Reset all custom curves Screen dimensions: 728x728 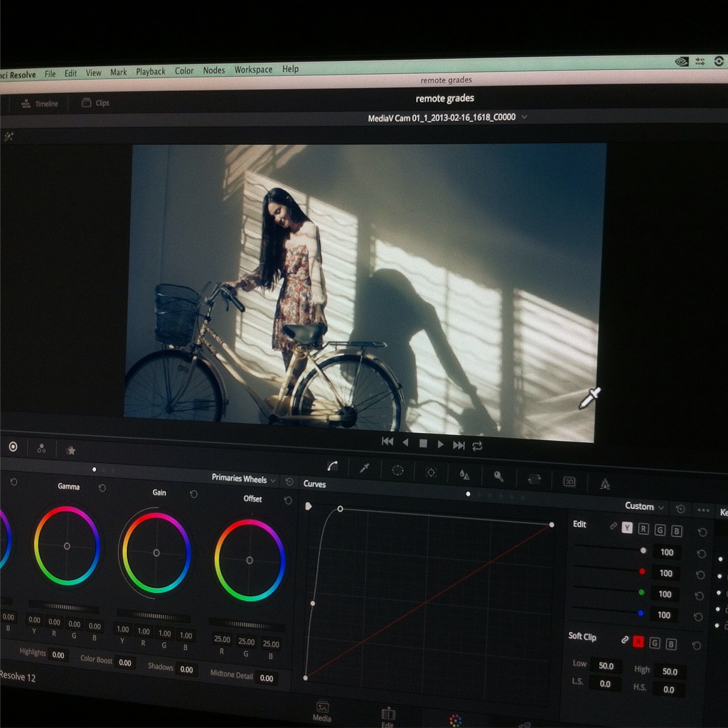point(680,509)
